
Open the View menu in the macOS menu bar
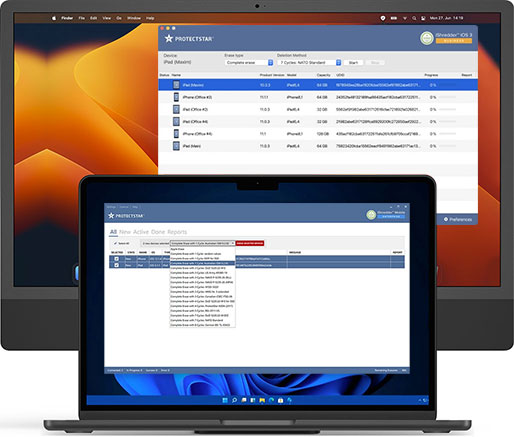click(107, 18)
